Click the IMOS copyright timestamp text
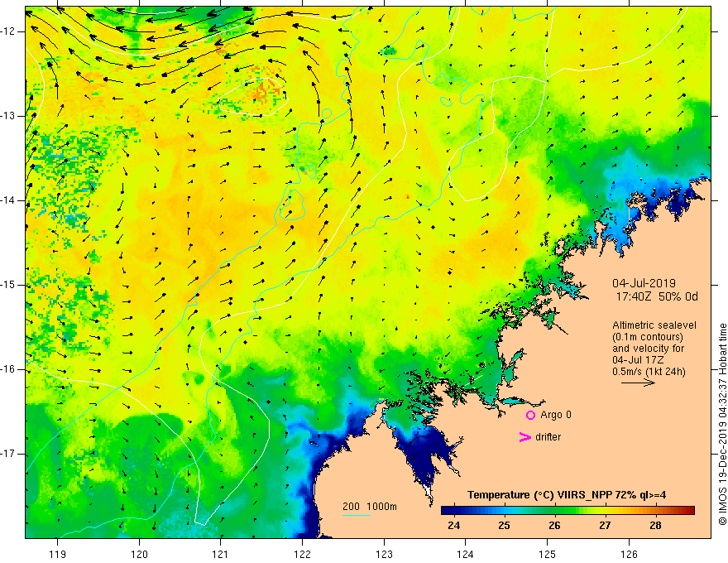The image size is (728, 563). click(722, 424)
